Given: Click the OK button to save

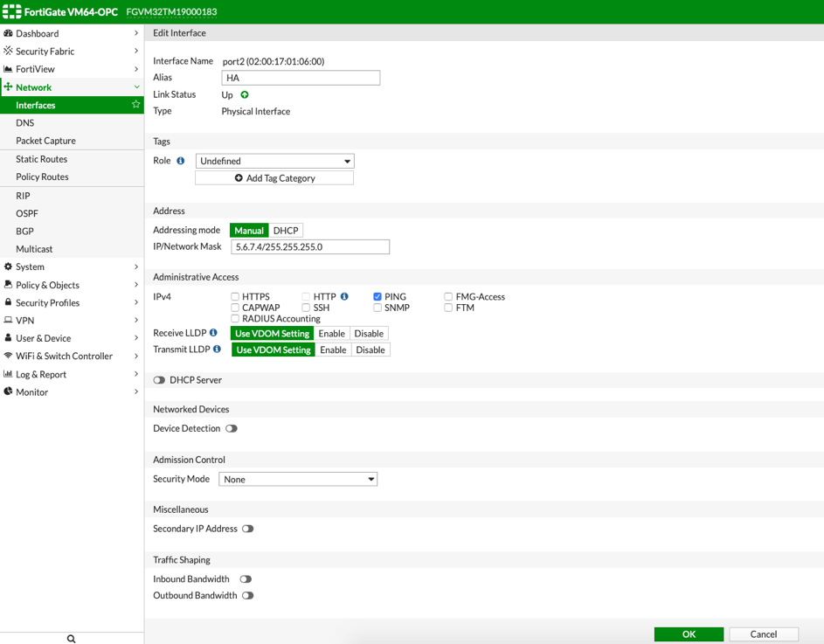Looking at the screenshot, I should (x=689, y=634).
